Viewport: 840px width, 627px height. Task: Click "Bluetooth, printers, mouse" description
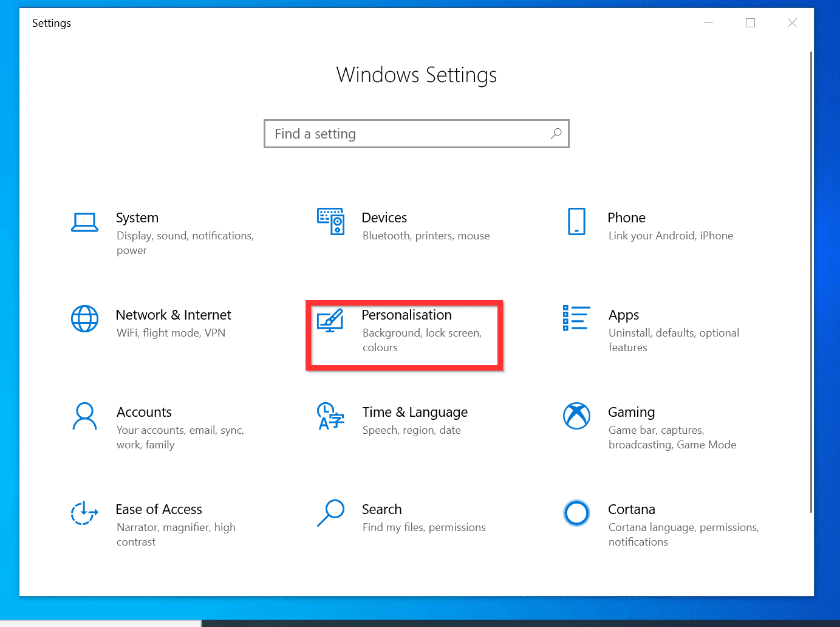[x=426, y=236]
